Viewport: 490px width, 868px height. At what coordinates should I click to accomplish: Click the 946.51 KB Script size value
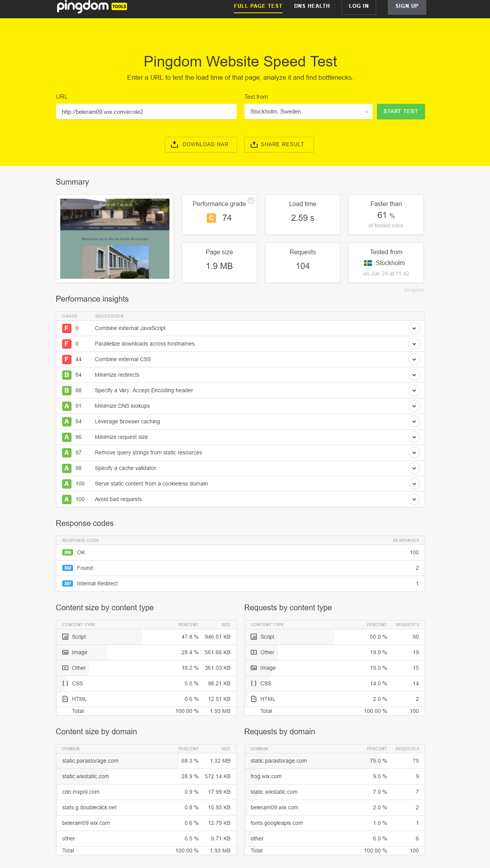click(218, 637)
